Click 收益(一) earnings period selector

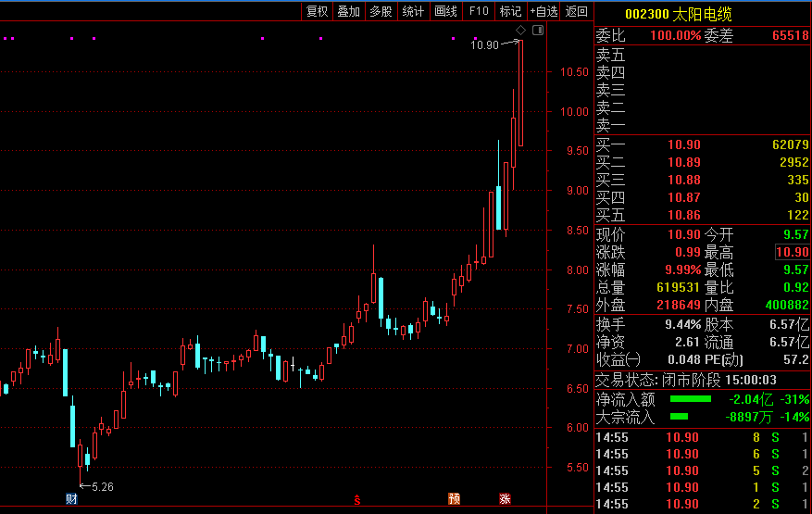tap(618, 359)
